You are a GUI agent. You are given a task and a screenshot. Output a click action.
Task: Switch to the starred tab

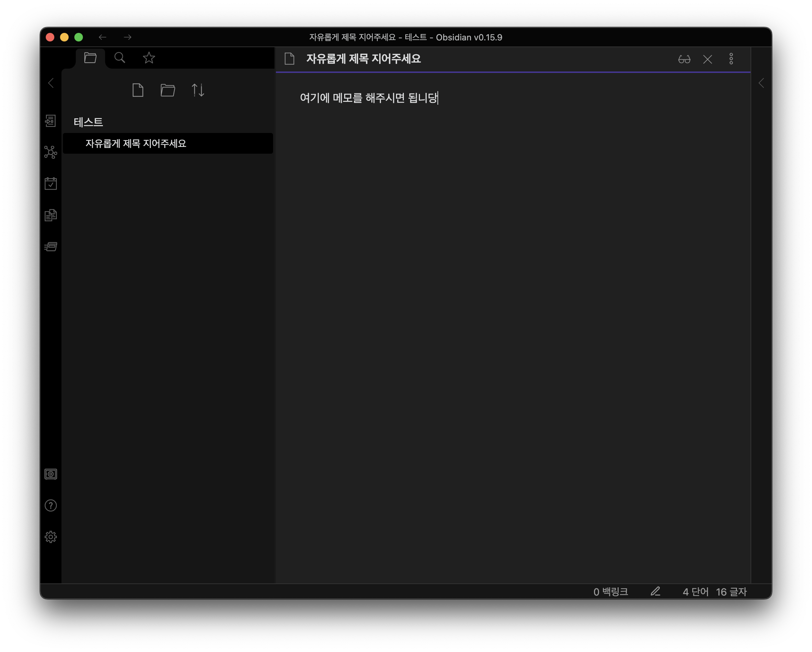pos(149,58)
